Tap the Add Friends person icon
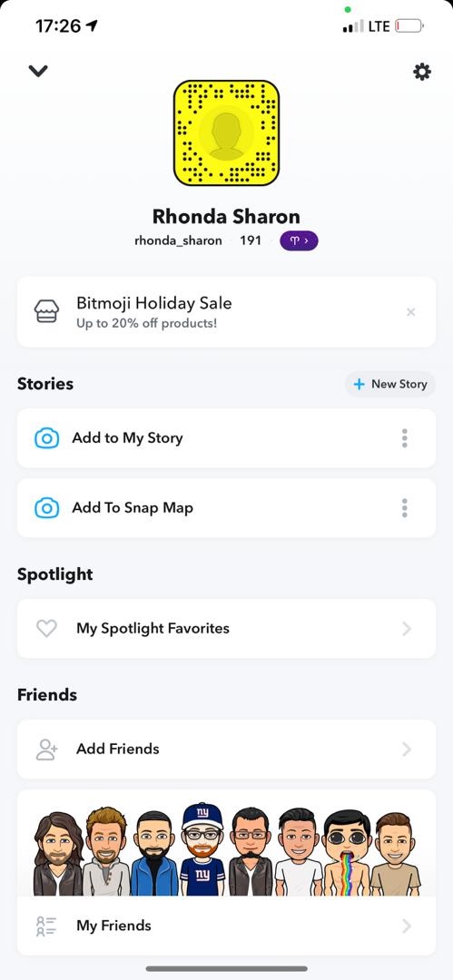453x980 pixels. tap(47, 749)
